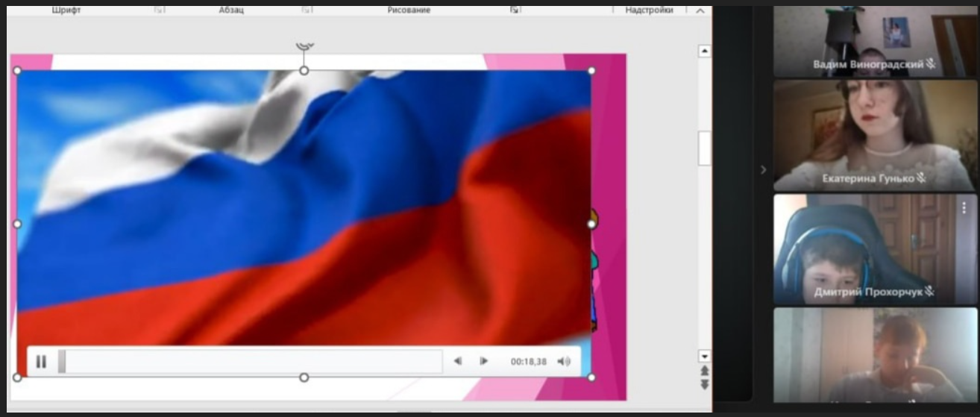Image resolution: width=980 pixels, height=417 pixels.
Task: Collapse the ribbon with the chevron
Action: point(700,10)
